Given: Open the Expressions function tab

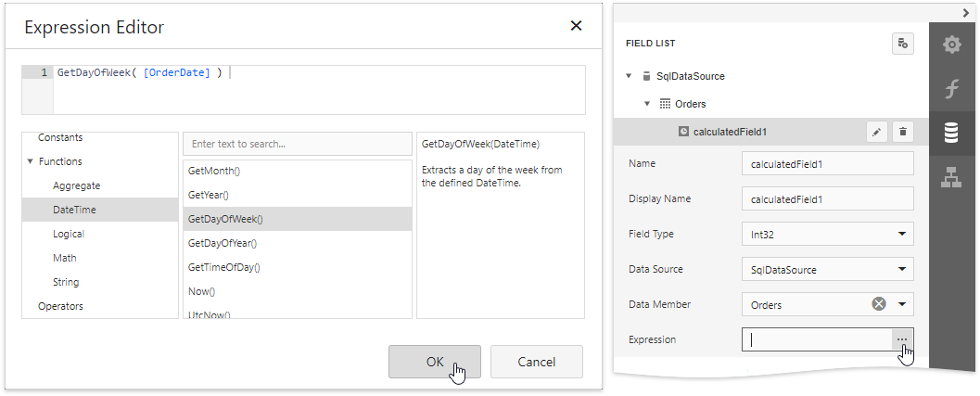Looking at the screenshot, I should coord(951,89).
